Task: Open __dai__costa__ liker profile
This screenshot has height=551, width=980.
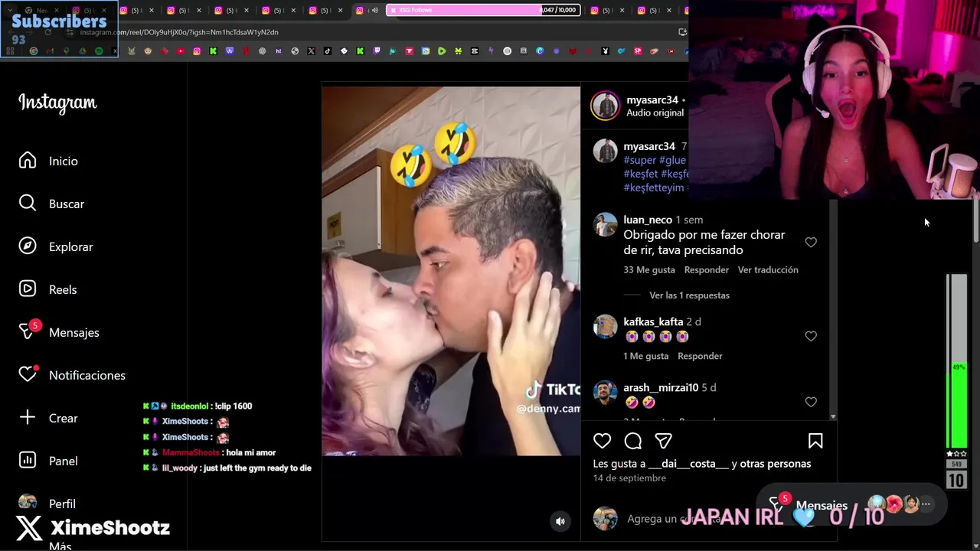Action: [x=688, y=464]
